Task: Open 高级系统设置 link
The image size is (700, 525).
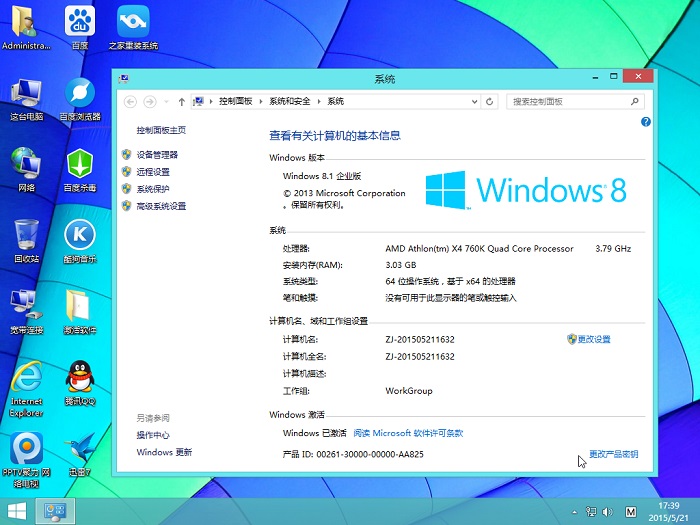Action: point(161,206)
